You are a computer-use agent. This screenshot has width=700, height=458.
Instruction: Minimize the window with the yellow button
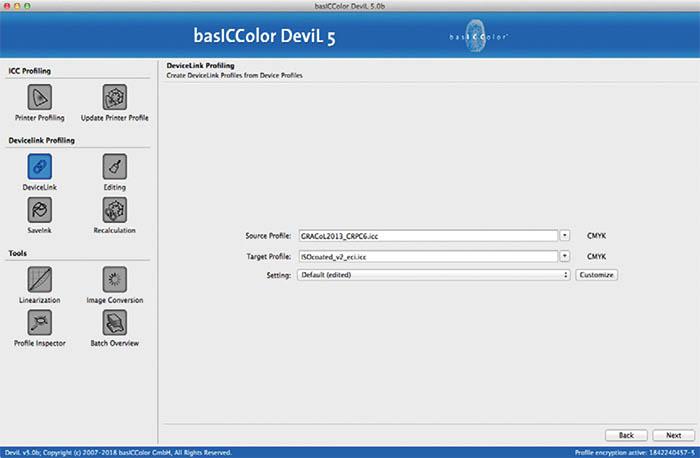pyautogui.click(x=17, y=6)
